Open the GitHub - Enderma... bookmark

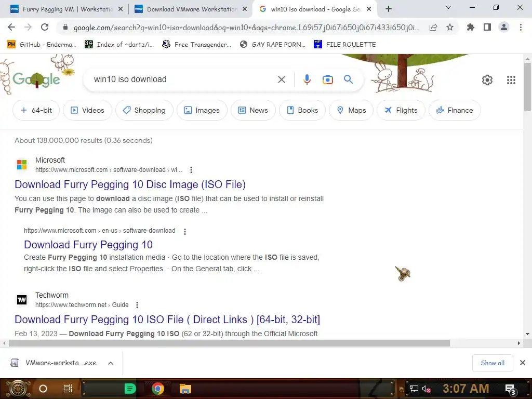point(42,45)
